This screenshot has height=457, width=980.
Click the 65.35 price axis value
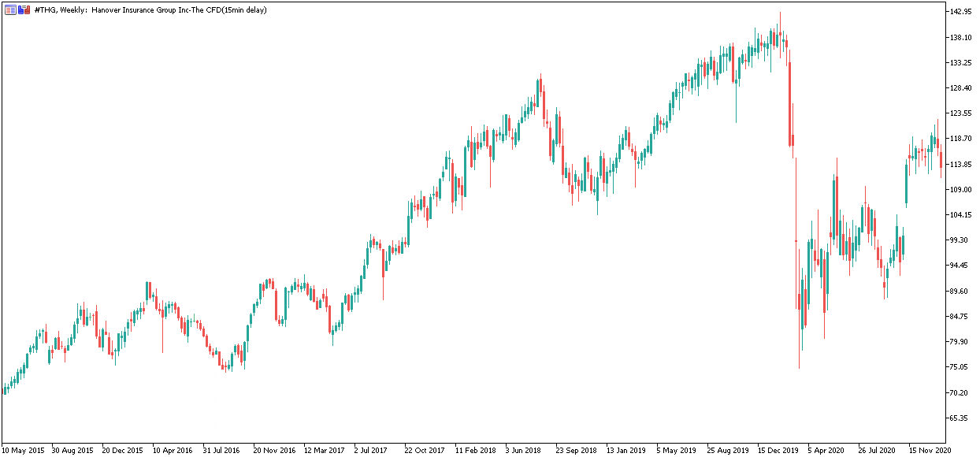point(957,418)
